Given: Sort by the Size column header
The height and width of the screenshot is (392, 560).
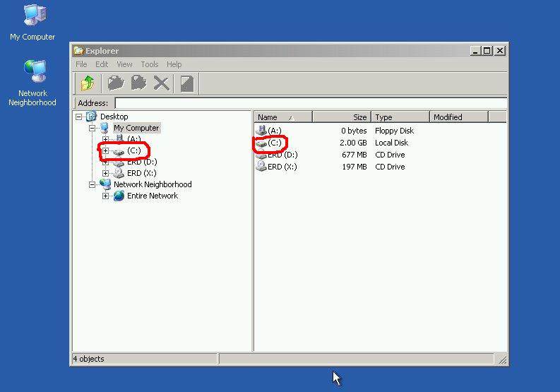Looking at the screenshot, I should tap(342, 117).
